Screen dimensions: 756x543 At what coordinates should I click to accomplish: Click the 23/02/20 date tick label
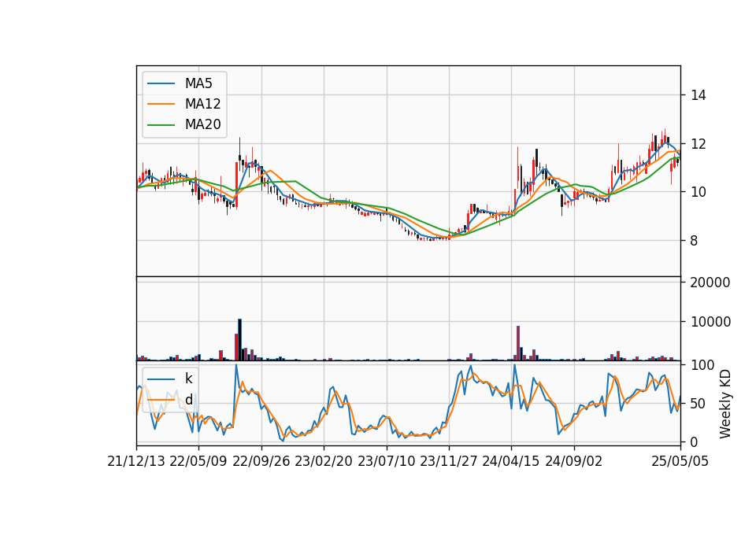point(324,461)
